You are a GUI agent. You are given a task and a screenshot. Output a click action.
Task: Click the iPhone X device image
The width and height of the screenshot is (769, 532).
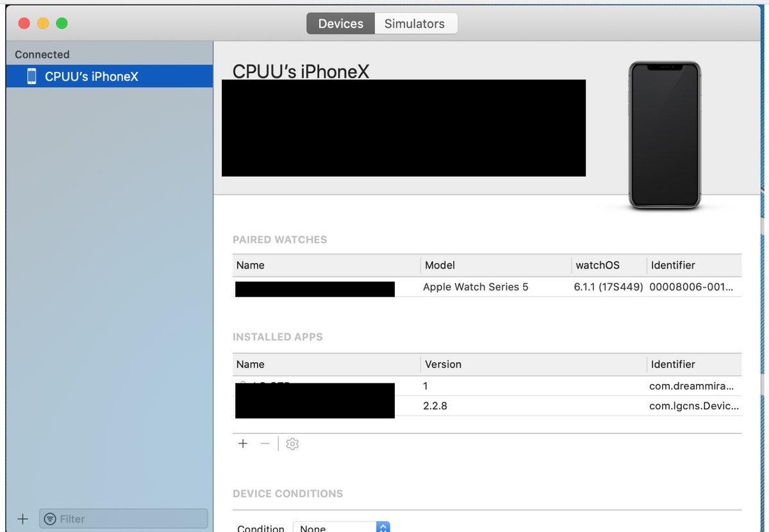coord(664,135)
